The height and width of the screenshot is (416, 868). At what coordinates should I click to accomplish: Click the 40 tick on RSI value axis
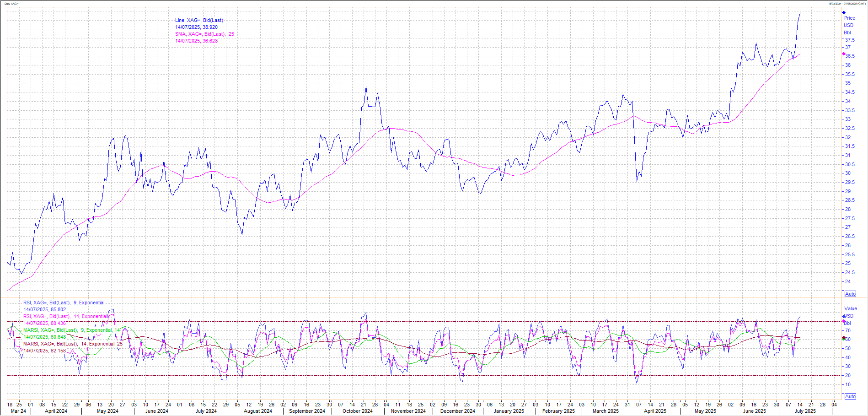tap(848, 357)
